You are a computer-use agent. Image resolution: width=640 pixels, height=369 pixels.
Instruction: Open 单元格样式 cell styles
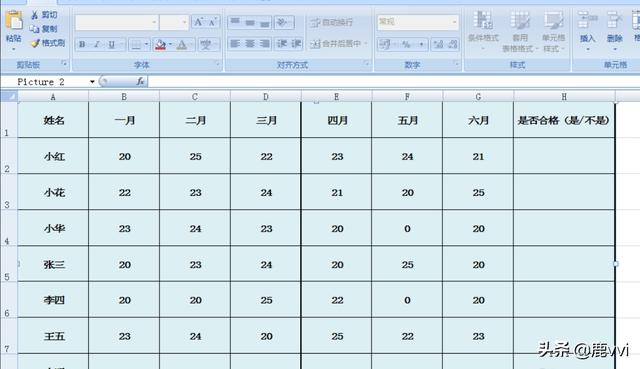coord(553,31)
